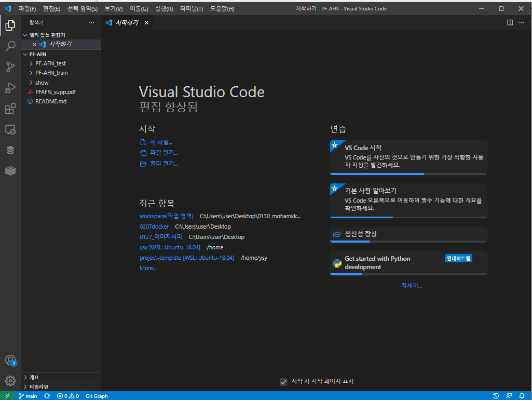Image resolution: width=532 pixels, height=400 pixels.
Task: Click the feedback icon in status bar
Action: 509,396
